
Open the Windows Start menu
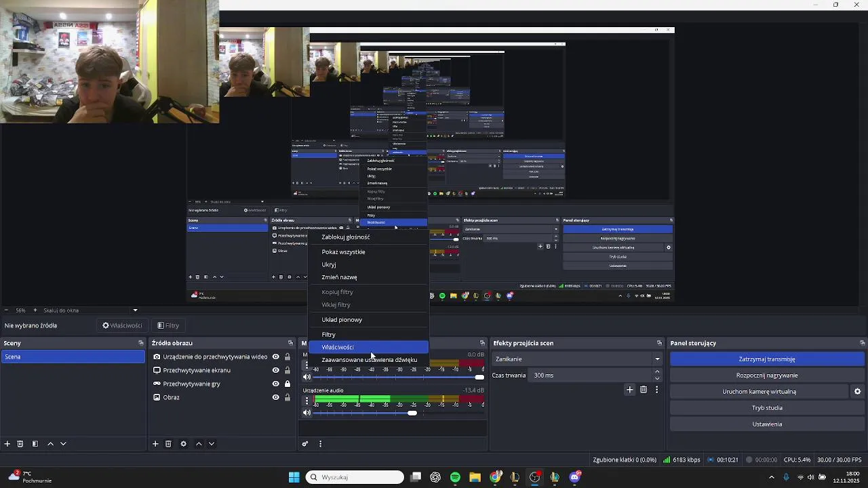(294, 477)
